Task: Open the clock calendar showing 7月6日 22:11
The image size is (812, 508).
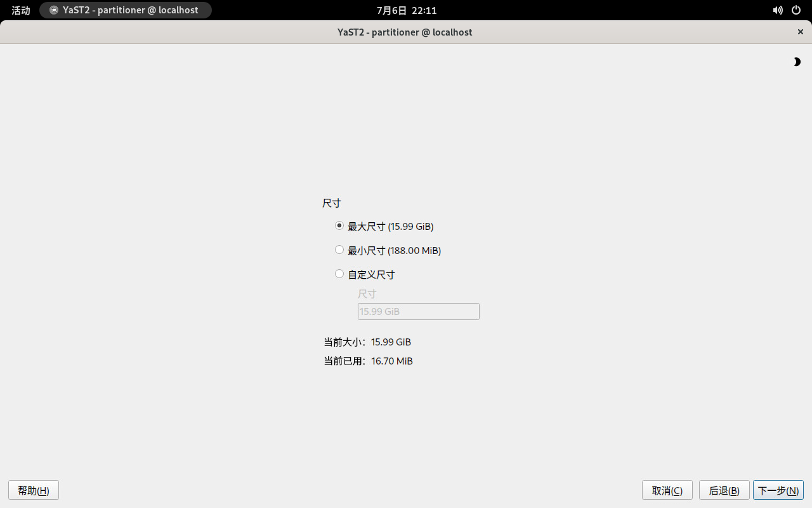Action: coord(406,10)
